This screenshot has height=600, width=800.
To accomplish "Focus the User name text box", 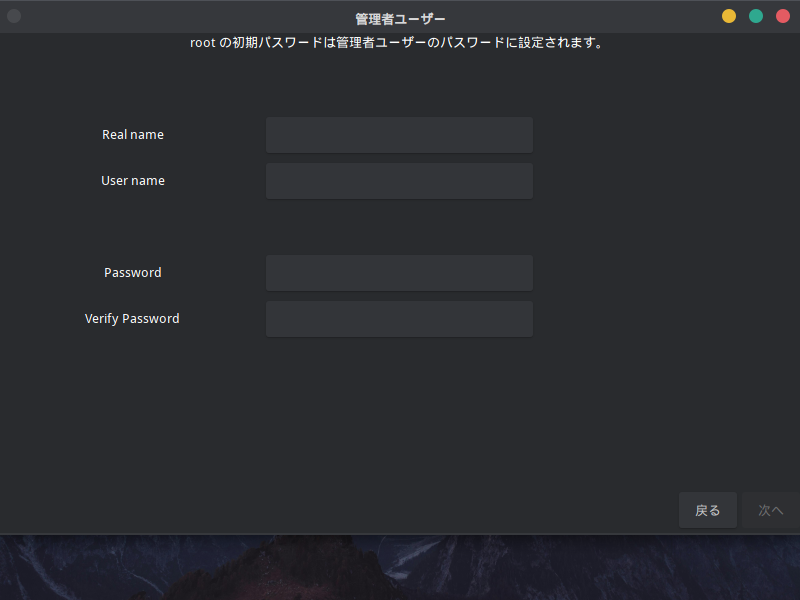I will 399,181.
